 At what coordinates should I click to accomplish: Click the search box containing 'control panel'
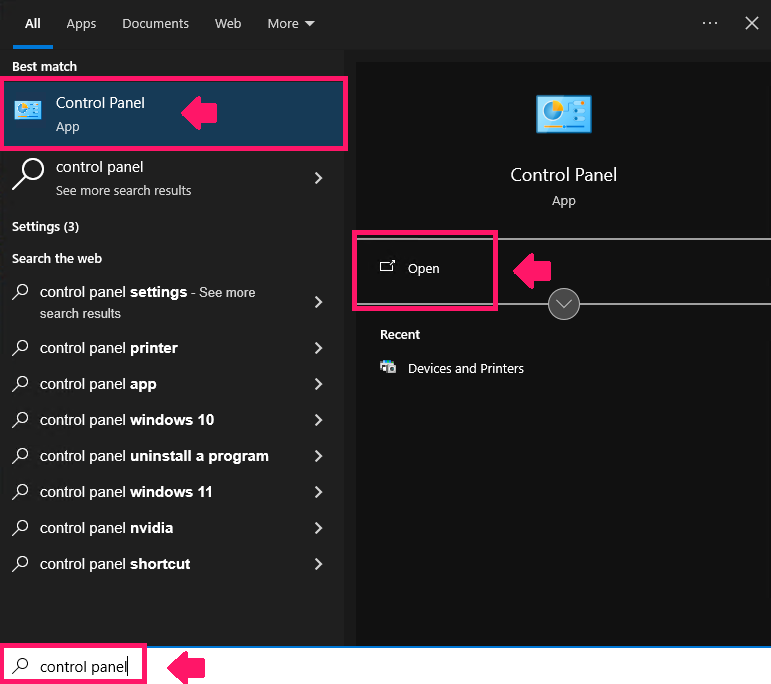386,666
